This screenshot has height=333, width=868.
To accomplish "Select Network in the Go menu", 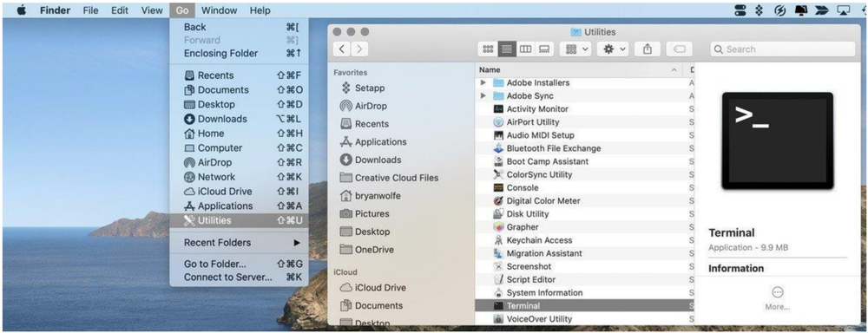I will (x=239, y=177).
